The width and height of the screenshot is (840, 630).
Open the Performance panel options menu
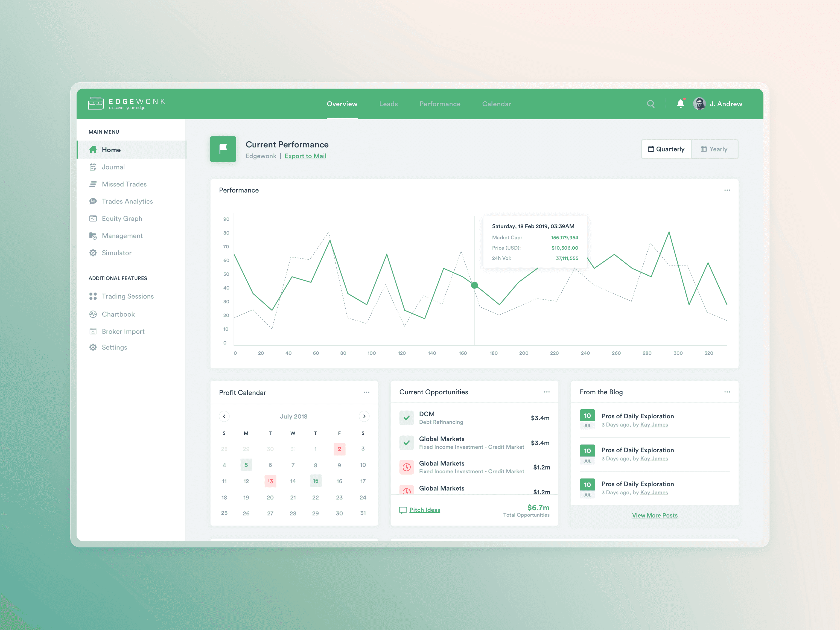[x=727, y=190]
